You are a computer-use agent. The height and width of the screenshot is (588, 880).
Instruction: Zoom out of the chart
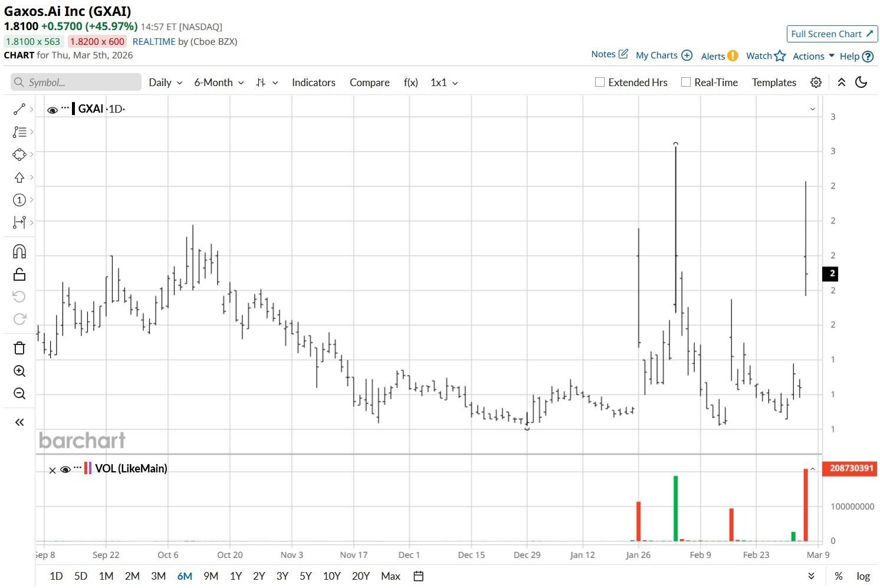[19, 393]
